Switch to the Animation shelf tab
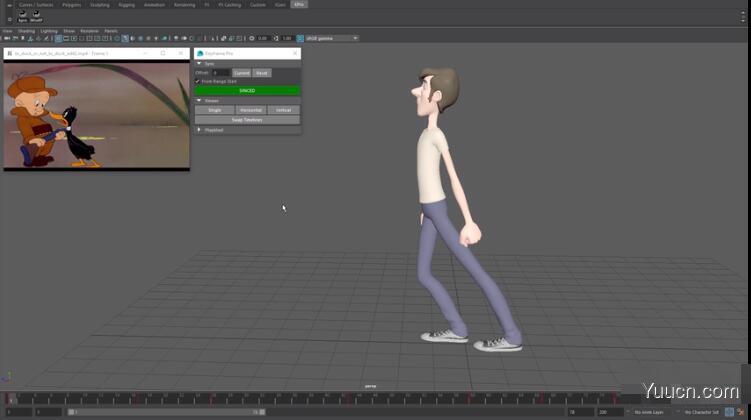The height and width of the screenshot is (420, 751). [154, 5]
